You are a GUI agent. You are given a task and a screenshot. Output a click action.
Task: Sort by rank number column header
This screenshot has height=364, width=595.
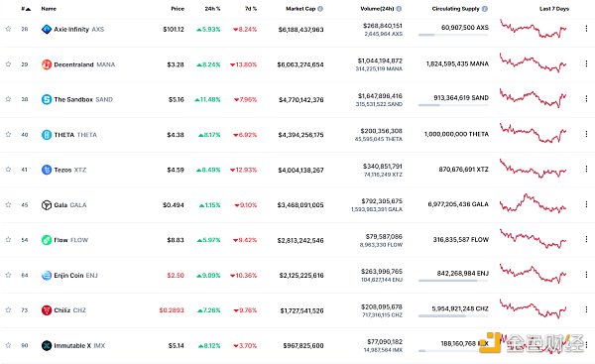[x=26, y=9]
